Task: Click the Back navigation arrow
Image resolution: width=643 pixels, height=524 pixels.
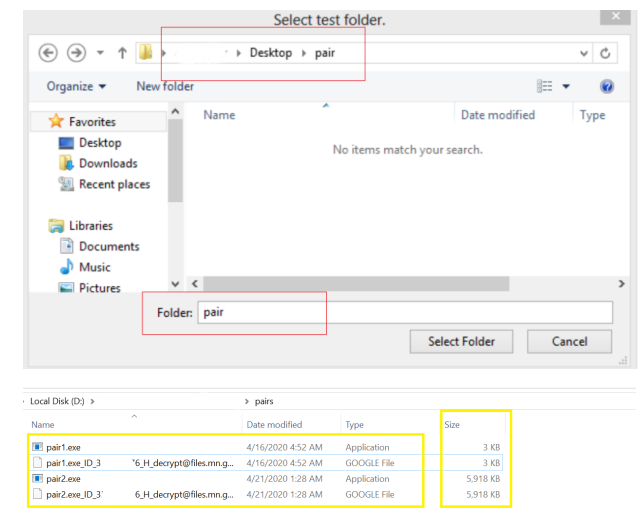Action: pyautogui.click(x=47, y=52)
